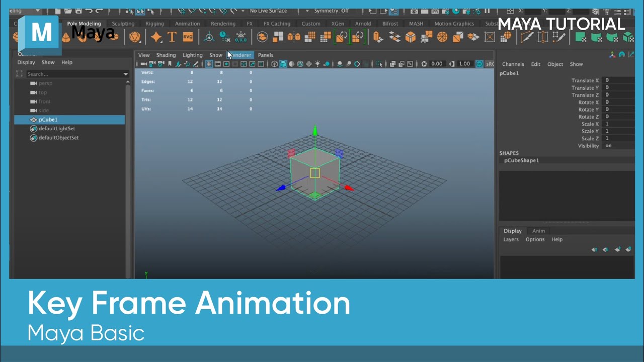644x362 pixels.
Task: Switch to the Animation shelf tab
Action: [x=187, y=24]
